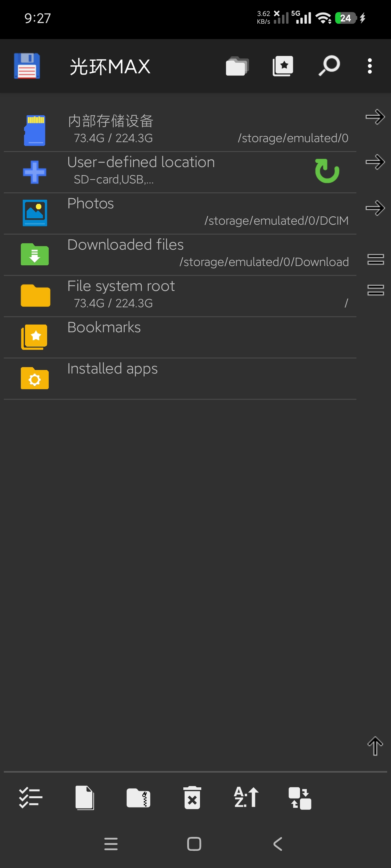Image resolution: width=391 pixels, height=868 pixels.
Task: Open bookmarks star icon in top bar
Action: point(283,66)
